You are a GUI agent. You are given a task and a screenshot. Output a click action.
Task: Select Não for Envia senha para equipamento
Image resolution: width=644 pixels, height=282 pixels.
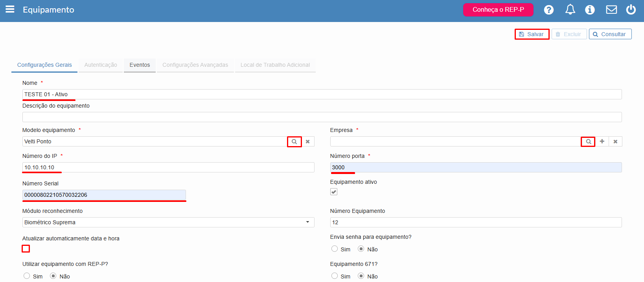(361, 249)
